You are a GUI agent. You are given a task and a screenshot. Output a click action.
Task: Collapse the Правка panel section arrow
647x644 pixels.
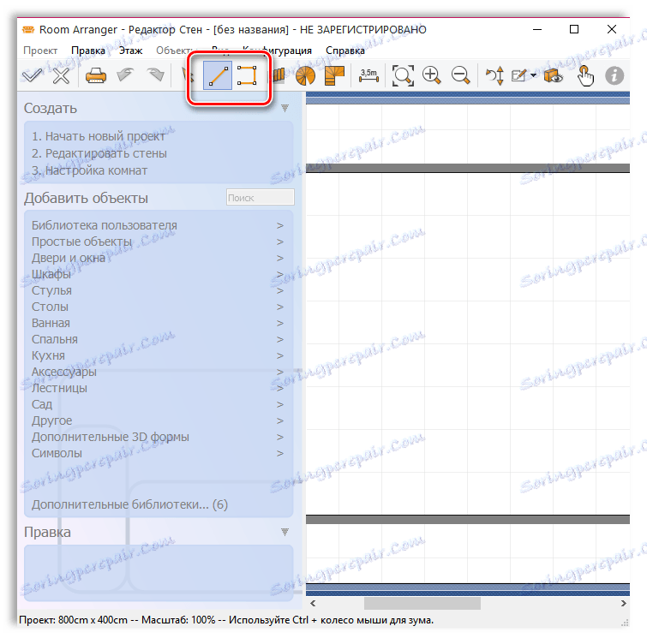click(x=285, y=532)
